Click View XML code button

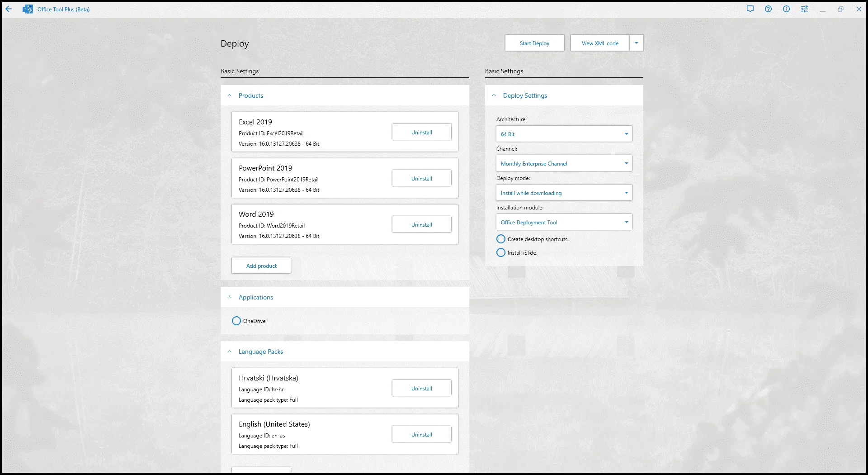point(600,43)
